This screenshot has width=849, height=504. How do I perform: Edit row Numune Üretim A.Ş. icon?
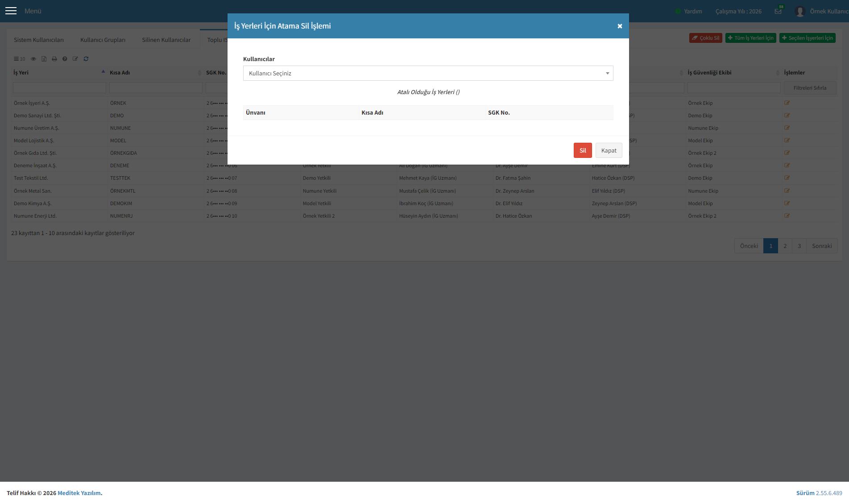point(787,128)
